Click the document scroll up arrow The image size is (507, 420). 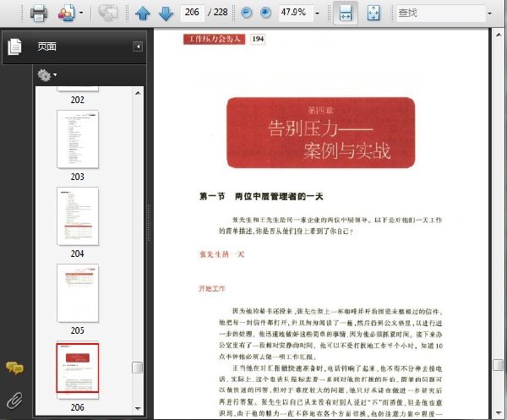(499, 35)
